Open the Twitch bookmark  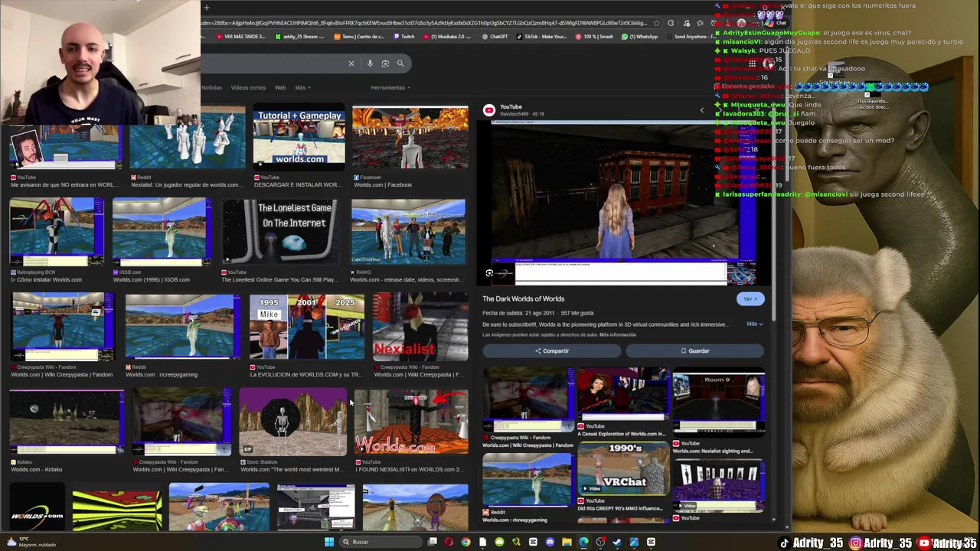(404, 37)
